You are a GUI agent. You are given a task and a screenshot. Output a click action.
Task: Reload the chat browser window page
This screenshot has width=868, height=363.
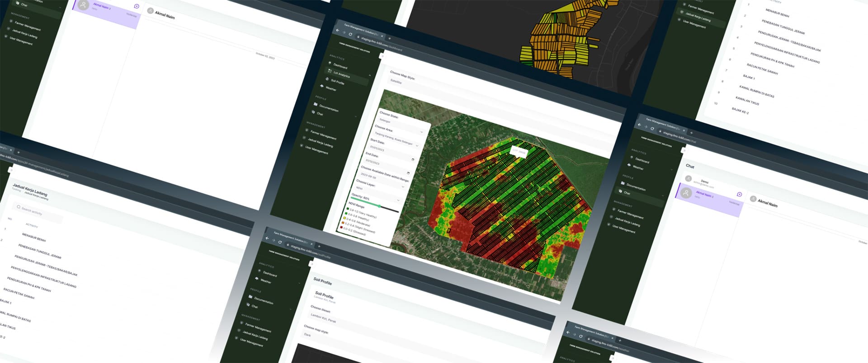[652, 129]
